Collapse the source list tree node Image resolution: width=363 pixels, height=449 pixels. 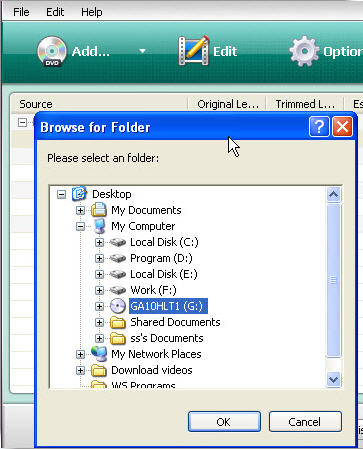(x=22, y=122)
